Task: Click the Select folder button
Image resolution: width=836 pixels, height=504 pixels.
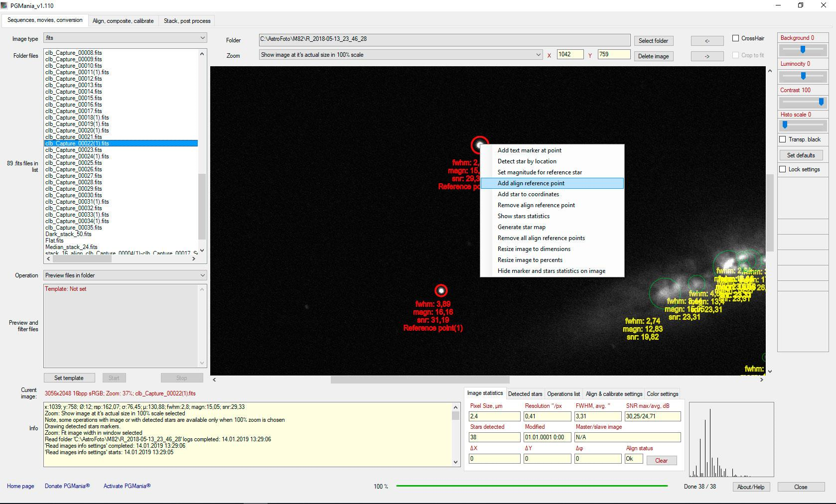Action: pyautogui.click(x=653, y=41)
